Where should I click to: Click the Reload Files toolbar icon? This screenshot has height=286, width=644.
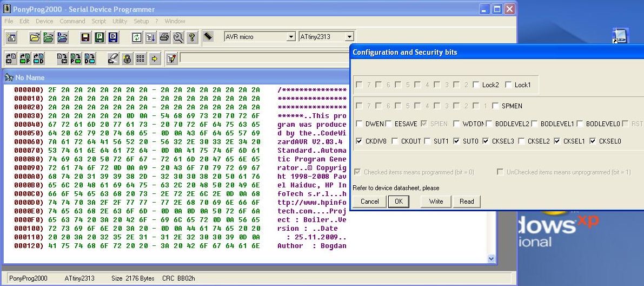137,37
